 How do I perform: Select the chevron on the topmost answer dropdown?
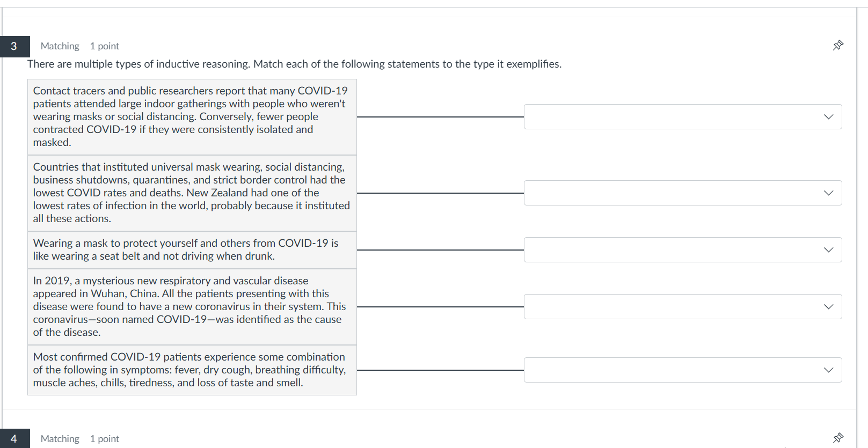tap(828, 116)
